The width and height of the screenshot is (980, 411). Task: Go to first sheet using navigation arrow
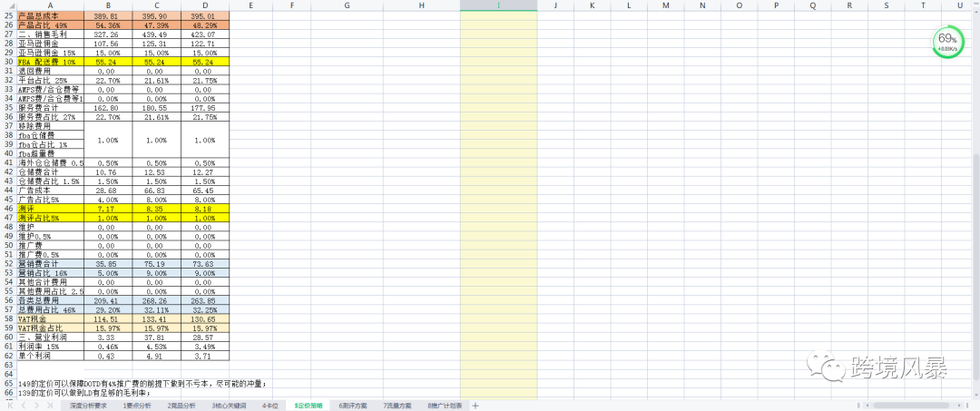click(13, 406)
